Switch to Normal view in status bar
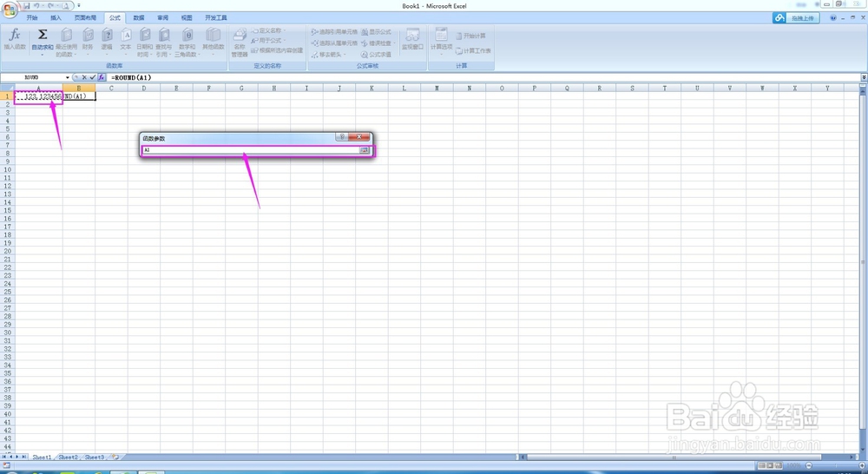Viewport: 868px width, 474px height. (762, 465)
